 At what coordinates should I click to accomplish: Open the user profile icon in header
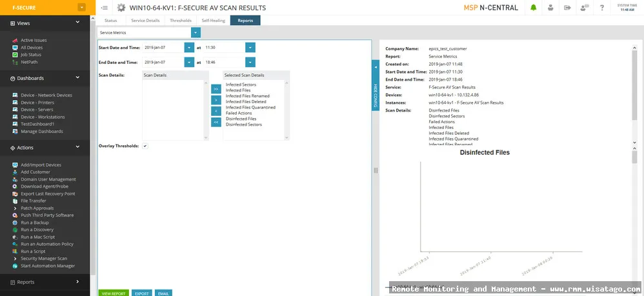[550, 8]
